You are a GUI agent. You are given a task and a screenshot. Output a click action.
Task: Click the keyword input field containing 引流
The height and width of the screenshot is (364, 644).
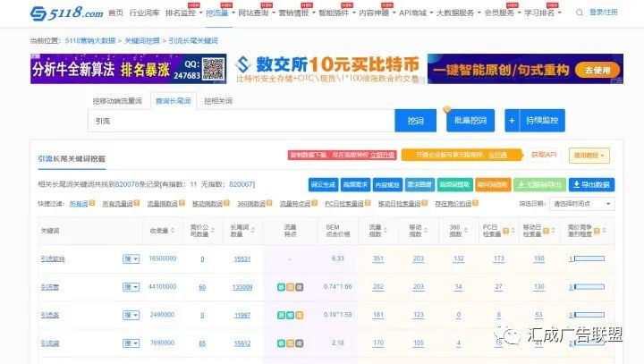(241, 121)
